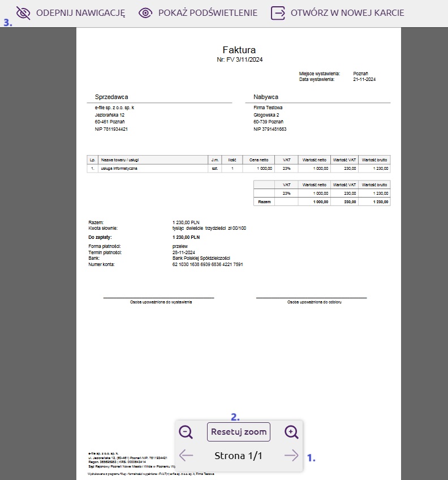
Task: Click invoice number Nr: FV 3/11/2024
Action: point(240,59)
